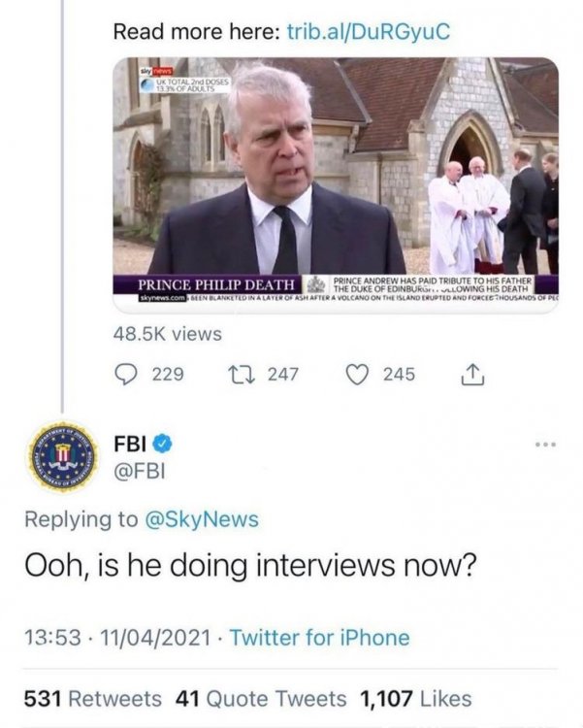Open the three-dot more options menu
Screen dimensions: 583x728
pyautogui.click(x=546, y=445)
